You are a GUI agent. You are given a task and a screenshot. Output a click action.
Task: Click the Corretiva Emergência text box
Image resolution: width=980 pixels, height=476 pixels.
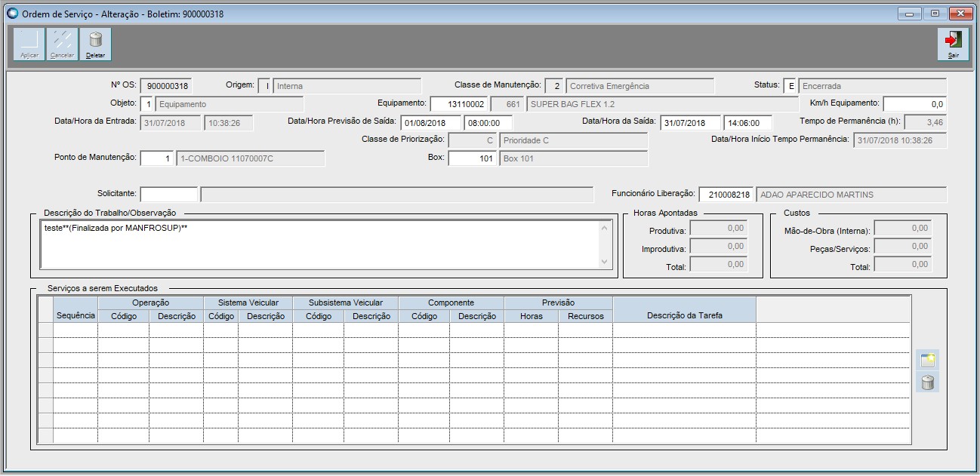point(639,86)
